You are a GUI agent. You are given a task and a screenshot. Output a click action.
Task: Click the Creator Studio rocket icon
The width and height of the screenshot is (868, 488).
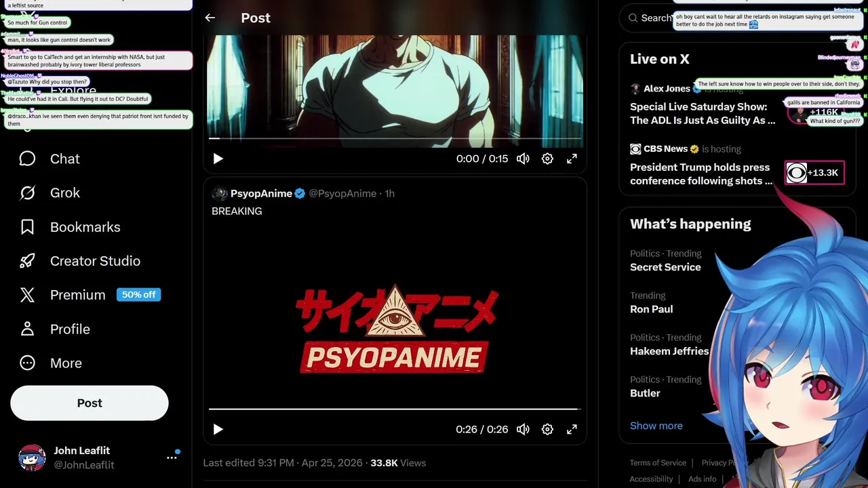click(27, 261)
